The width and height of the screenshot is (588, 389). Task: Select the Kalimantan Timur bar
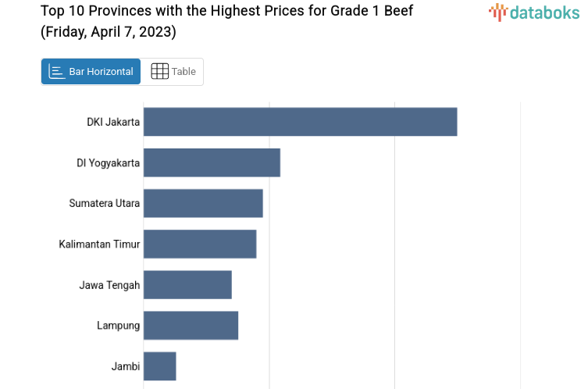[200, 244]
